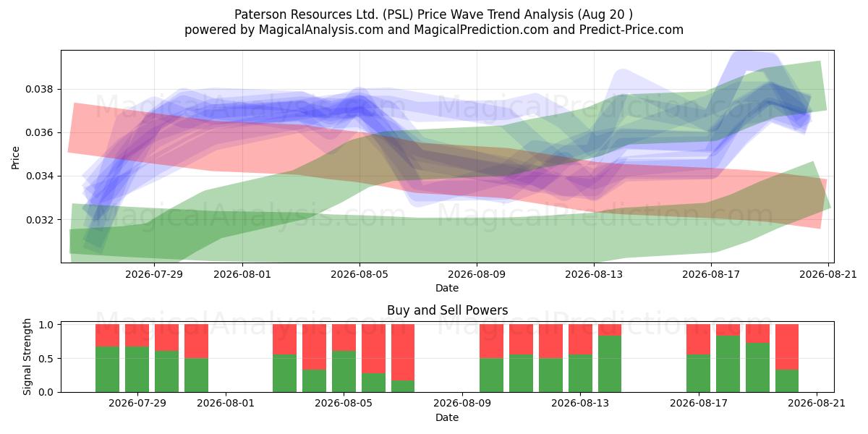This screenshot has height=434, width=868.
Task: Click the 'Buy and Sell Powers' subplot title
Action: (x=447, y=310)
